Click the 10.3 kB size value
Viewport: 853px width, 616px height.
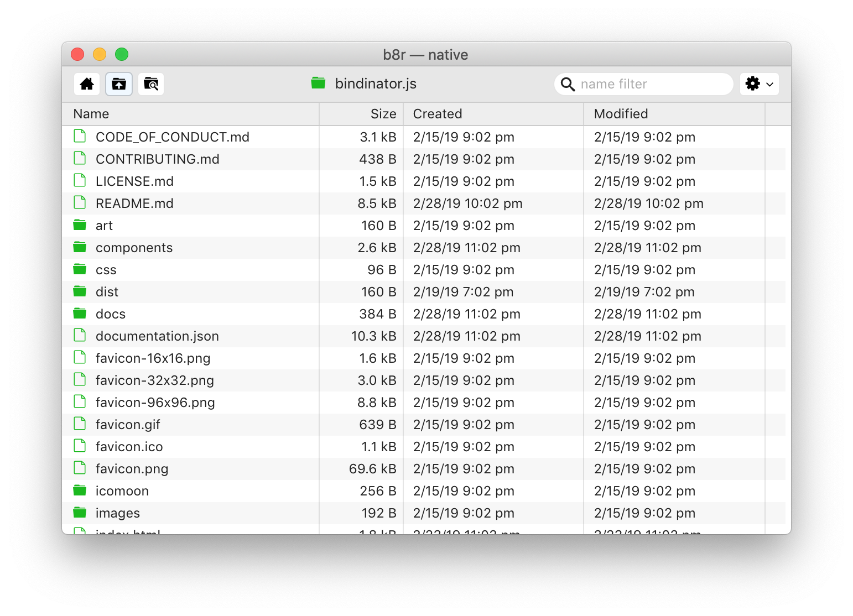(373, 336)
